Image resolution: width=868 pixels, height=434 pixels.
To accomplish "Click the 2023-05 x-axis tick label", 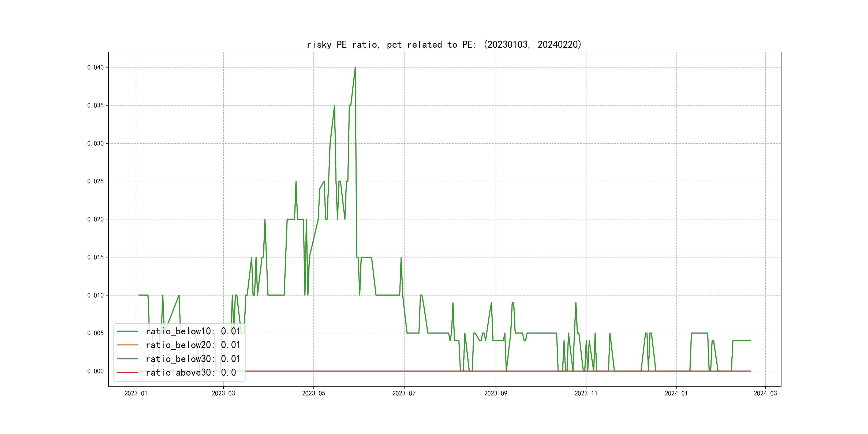I will point(313,393).
